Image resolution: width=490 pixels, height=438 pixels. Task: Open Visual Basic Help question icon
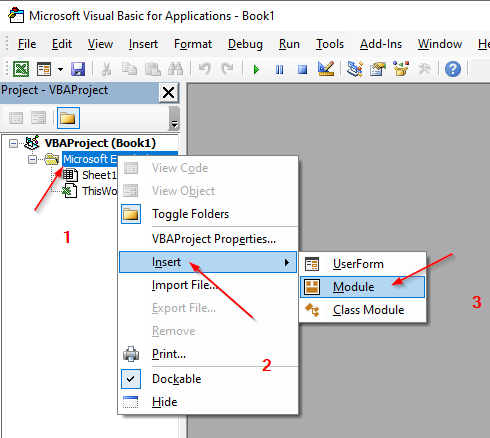[453, 69]
